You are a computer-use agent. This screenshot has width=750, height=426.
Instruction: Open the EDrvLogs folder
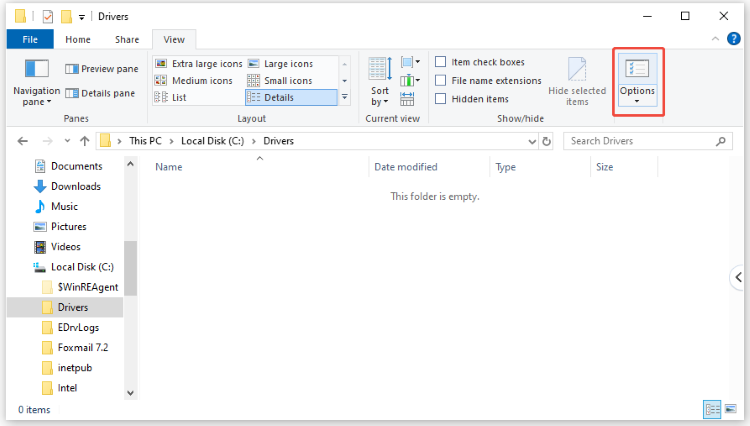tap(71, 328)
